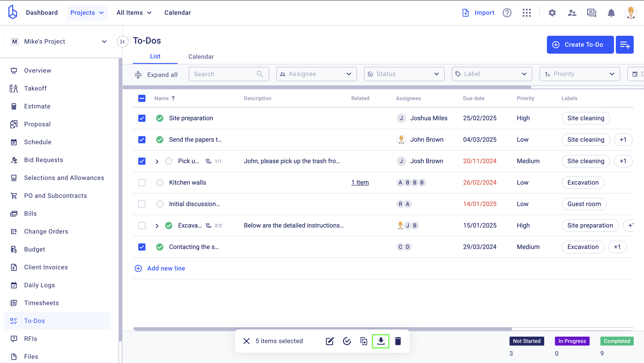Click the delete trash icon in selection bar

pyautogui.click(x=398, y=341)
